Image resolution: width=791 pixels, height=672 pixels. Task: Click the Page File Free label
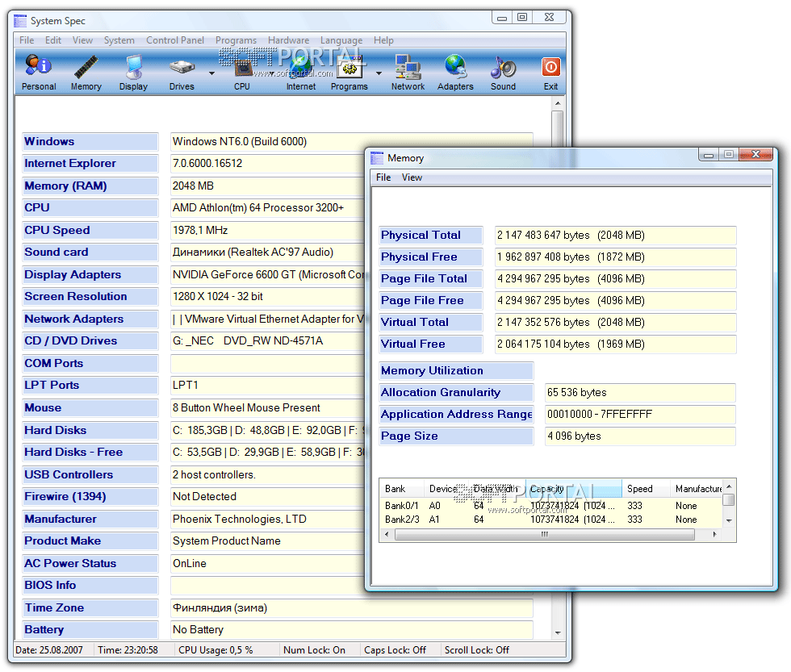coord(431,301)
